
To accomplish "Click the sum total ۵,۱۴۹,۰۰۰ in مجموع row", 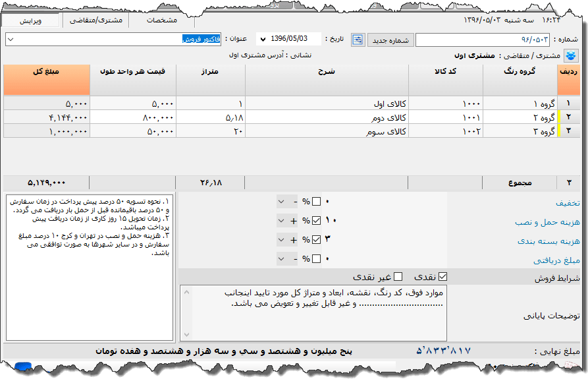I will coord(47,183).
